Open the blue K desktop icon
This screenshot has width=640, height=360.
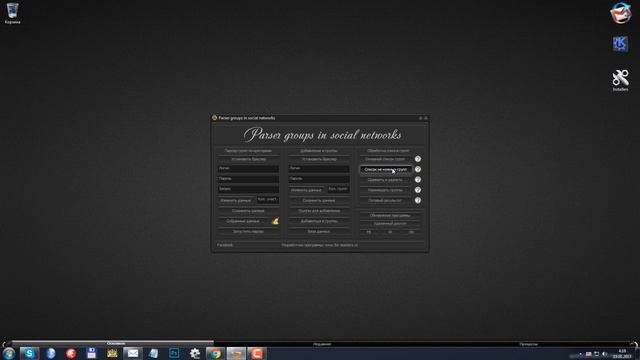pyautogui.click(x=620, y=44)
